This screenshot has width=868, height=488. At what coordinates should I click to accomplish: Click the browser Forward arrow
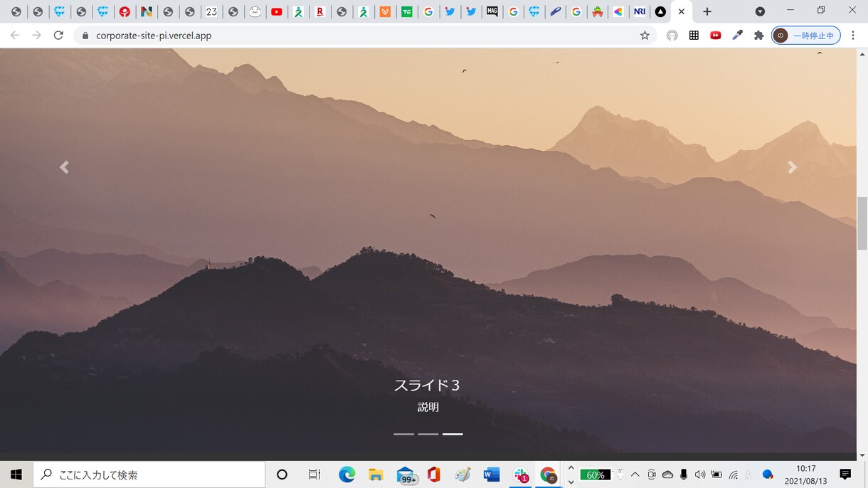point(36,35)
